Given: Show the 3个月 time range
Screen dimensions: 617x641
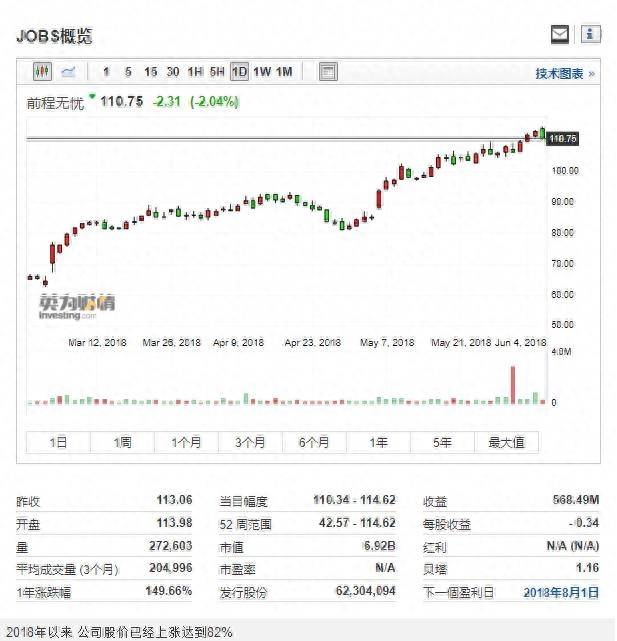Looking at the screenshot, I should [x=250, y=442].
